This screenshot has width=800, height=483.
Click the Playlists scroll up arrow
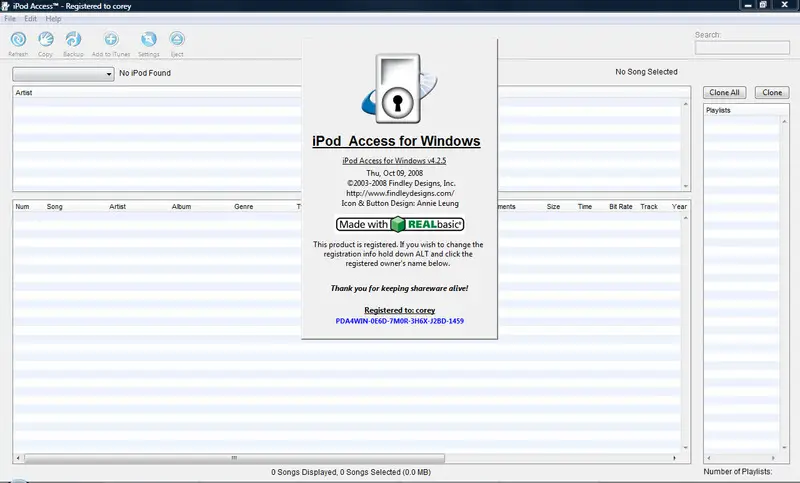[x=785, y=121]
